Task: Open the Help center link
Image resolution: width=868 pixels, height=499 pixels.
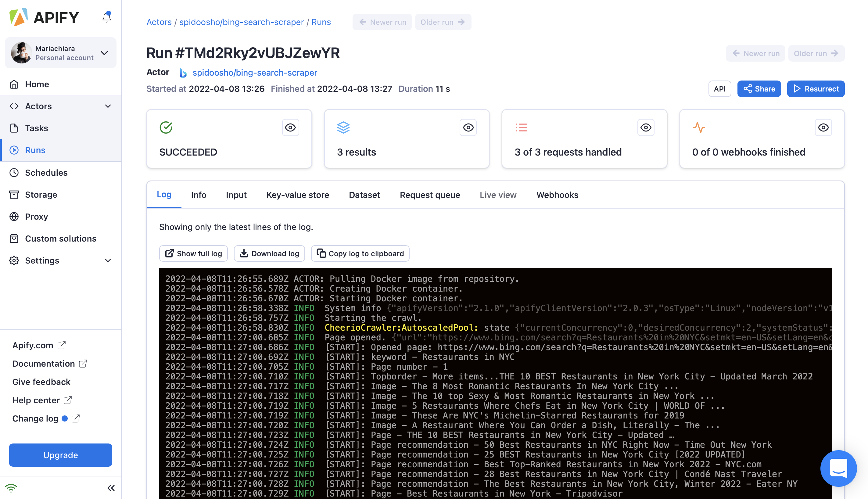Action: (x=42, y=400)
